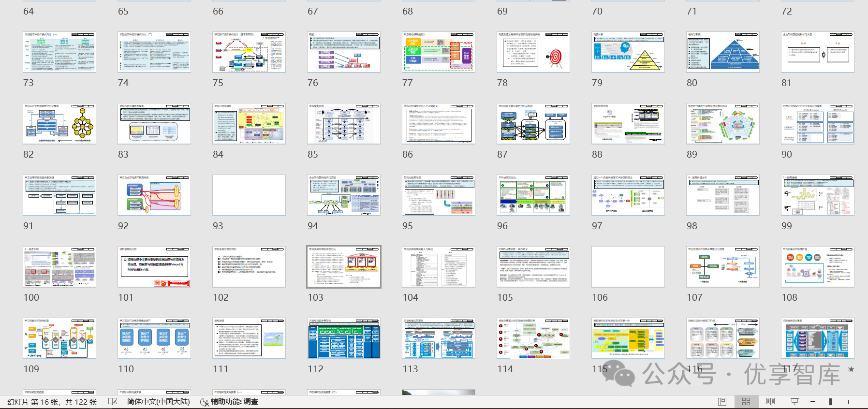Select slide 117 thumbnail

pos(818,338)
